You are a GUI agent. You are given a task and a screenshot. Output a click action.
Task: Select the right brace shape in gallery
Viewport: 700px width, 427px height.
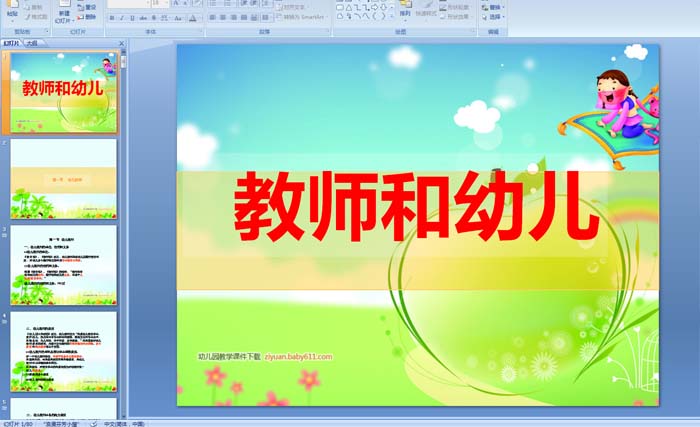[x=383, y=16]
